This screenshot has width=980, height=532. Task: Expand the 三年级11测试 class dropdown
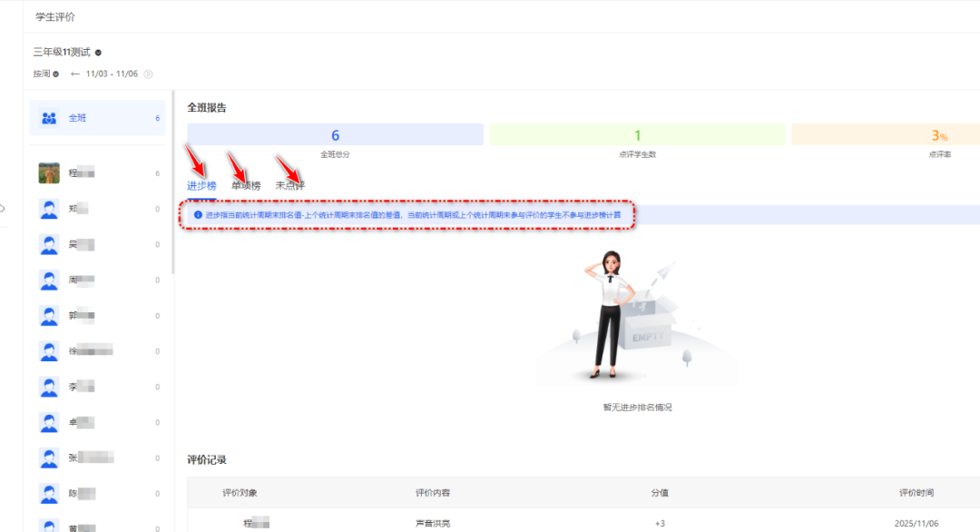(x=98, y=53)
